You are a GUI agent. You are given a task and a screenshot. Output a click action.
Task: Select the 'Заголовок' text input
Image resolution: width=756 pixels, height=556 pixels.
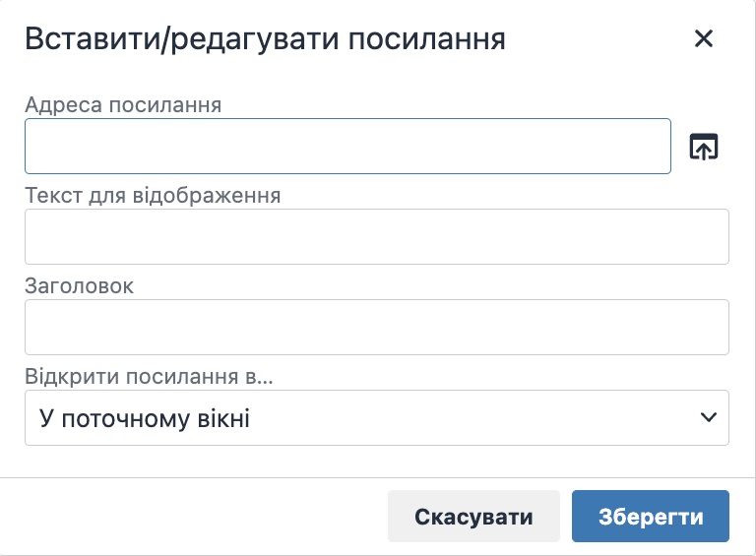coord(376,327)
